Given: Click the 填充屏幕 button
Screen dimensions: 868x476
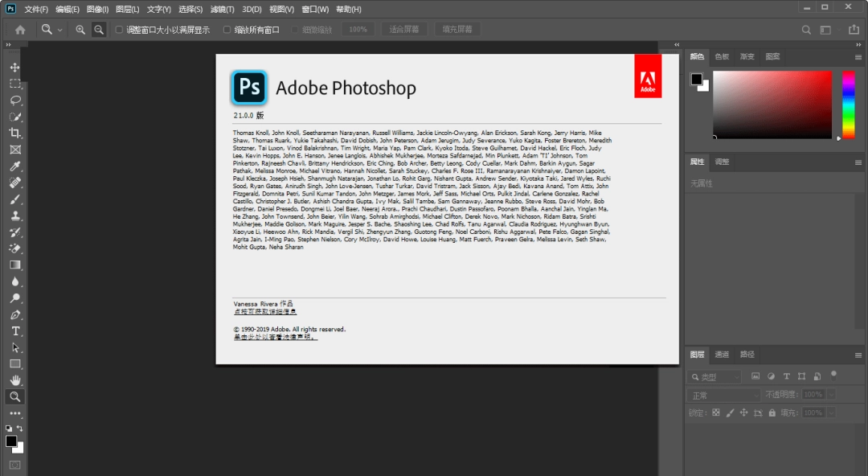Looking at the screenshot, I should pos(457,30).
